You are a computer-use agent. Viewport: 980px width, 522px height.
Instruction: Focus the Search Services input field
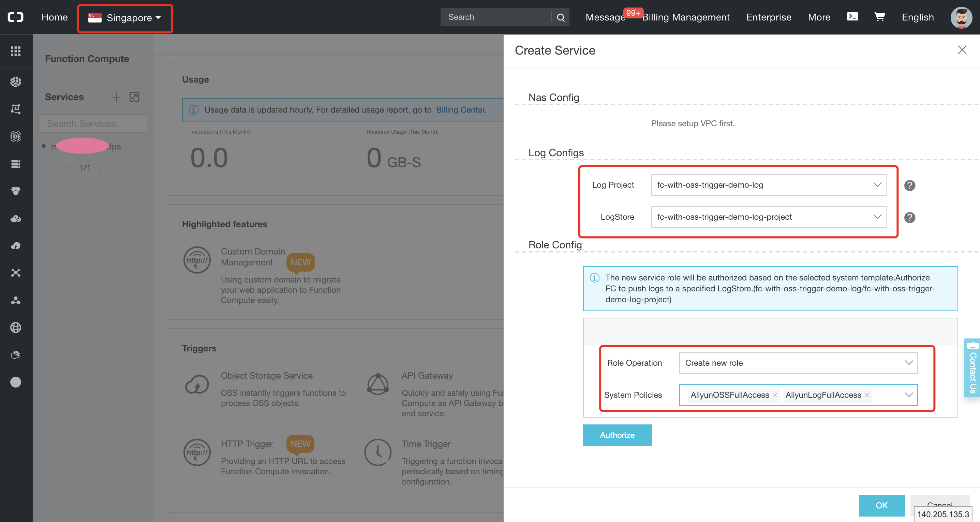pyautogui.click(x=93, y=124)
